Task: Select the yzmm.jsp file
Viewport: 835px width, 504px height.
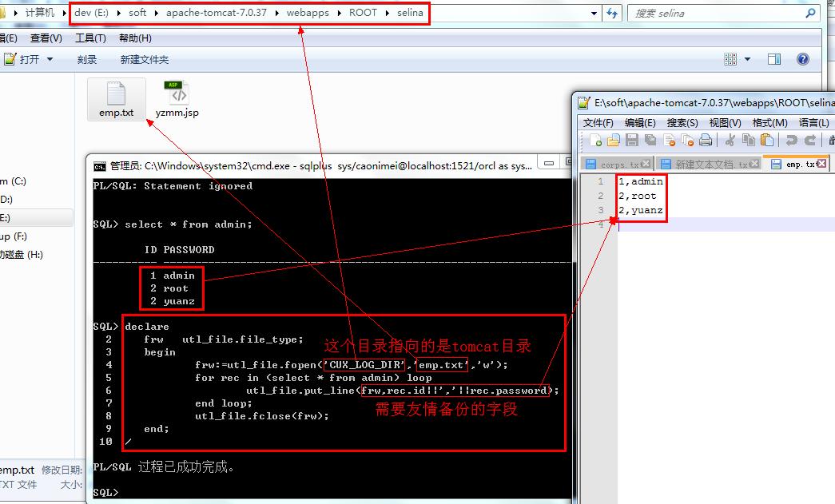Action: coord(177,99)
